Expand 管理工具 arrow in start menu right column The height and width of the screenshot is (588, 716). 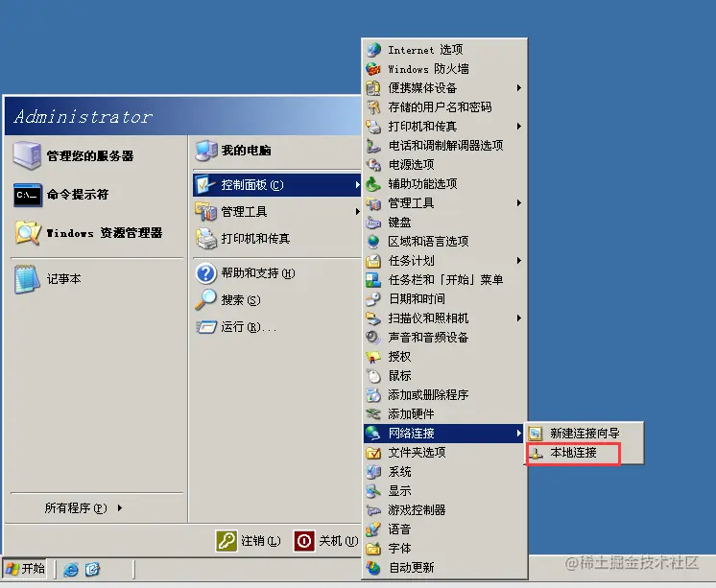coord(357,211)
